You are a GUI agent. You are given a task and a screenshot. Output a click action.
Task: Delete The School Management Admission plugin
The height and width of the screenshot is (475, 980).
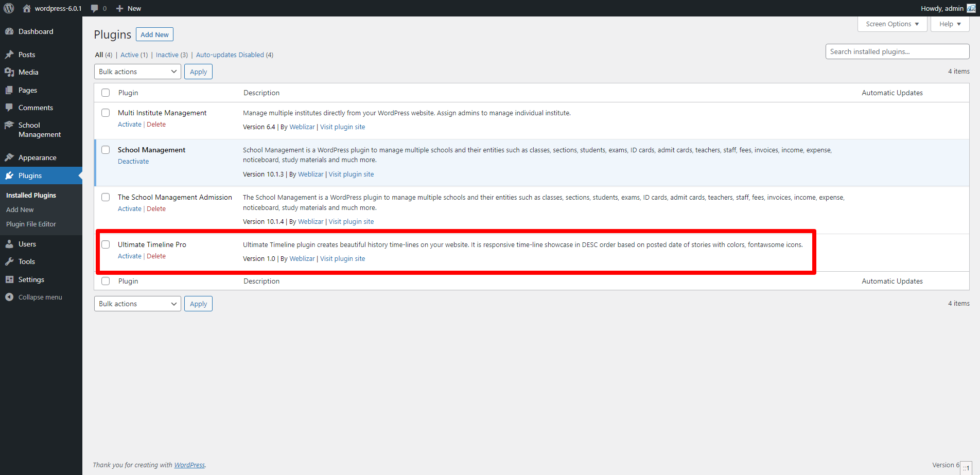[x=156, y=209]
